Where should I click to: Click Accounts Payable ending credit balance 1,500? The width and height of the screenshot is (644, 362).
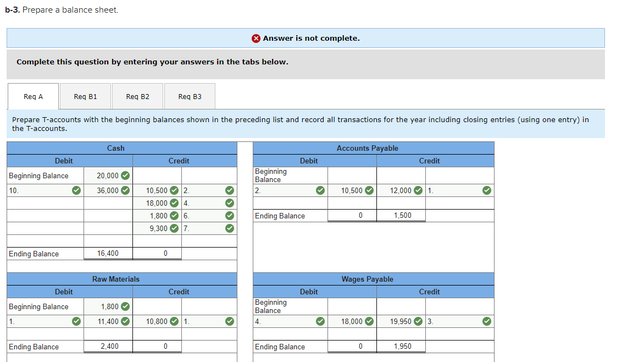pyautogui.click(x=401, y=216)
